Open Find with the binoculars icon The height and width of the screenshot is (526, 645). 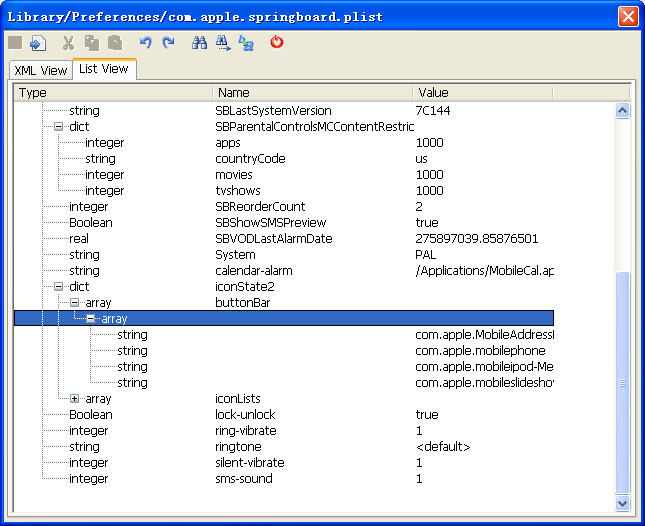(200, 42)
